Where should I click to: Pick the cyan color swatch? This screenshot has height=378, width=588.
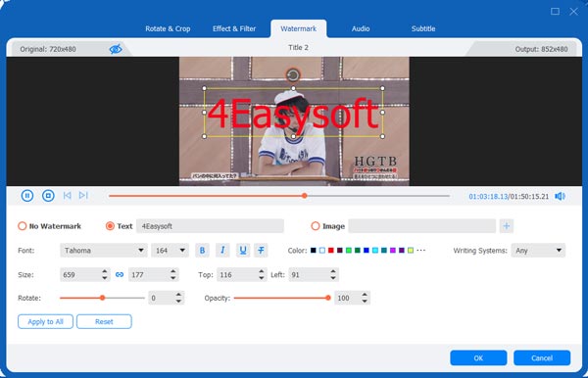point(375,251)
